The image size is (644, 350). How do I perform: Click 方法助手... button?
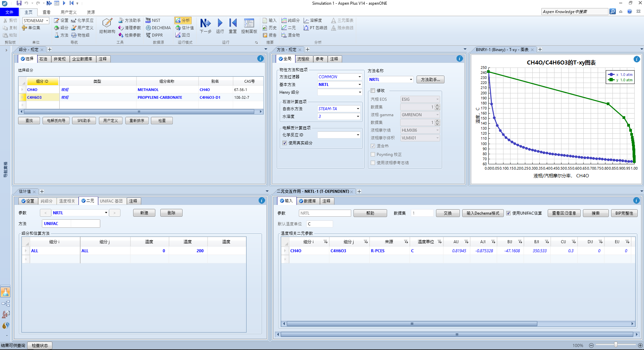430,80
